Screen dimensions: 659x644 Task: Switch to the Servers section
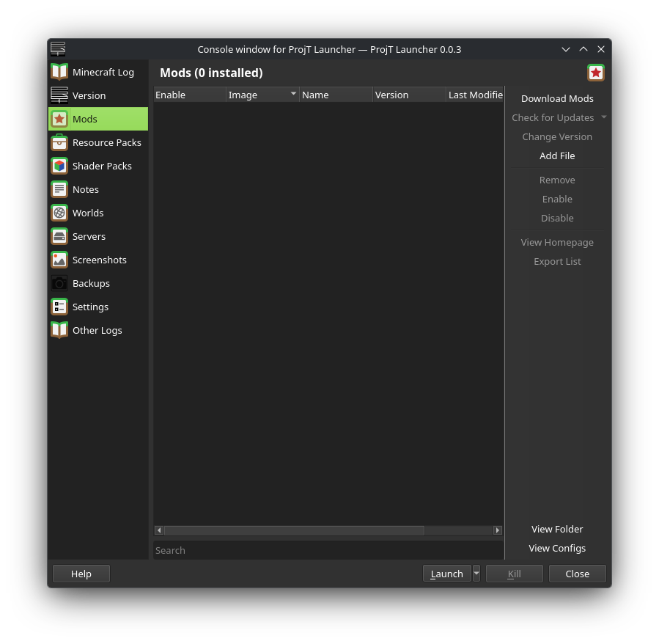pos(89,236)
